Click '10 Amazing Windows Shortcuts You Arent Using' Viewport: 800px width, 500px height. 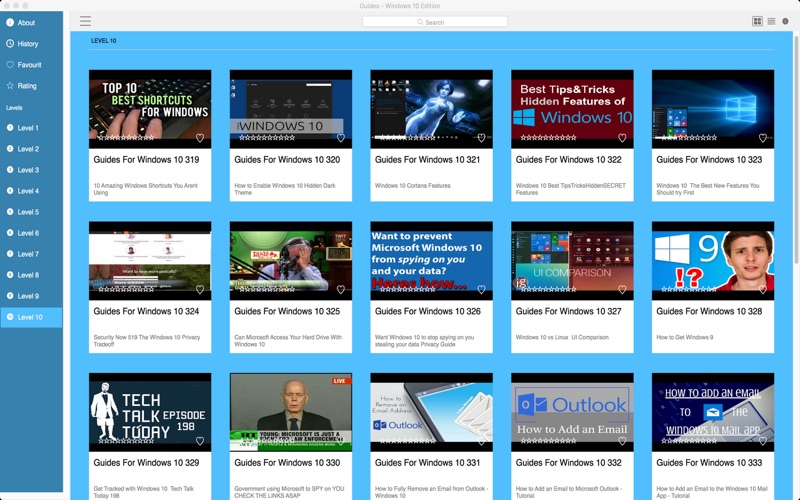click(x=145, y=189)
